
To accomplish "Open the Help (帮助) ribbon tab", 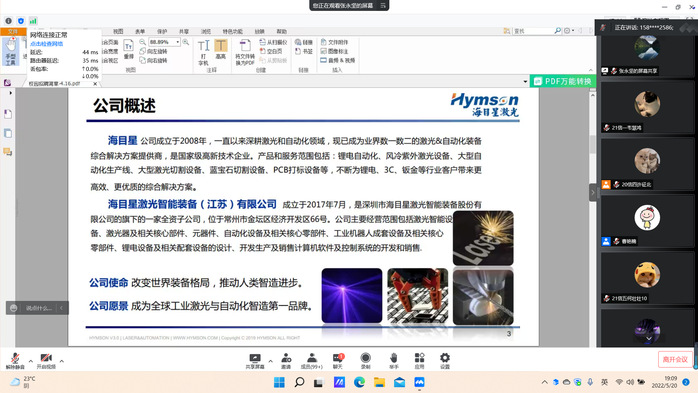I will (281, 32).
